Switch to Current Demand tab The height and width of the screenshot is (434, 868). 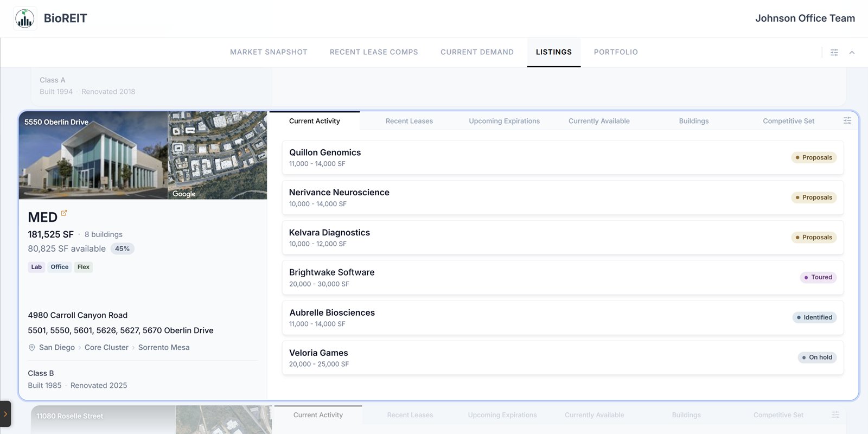(477, 52)
